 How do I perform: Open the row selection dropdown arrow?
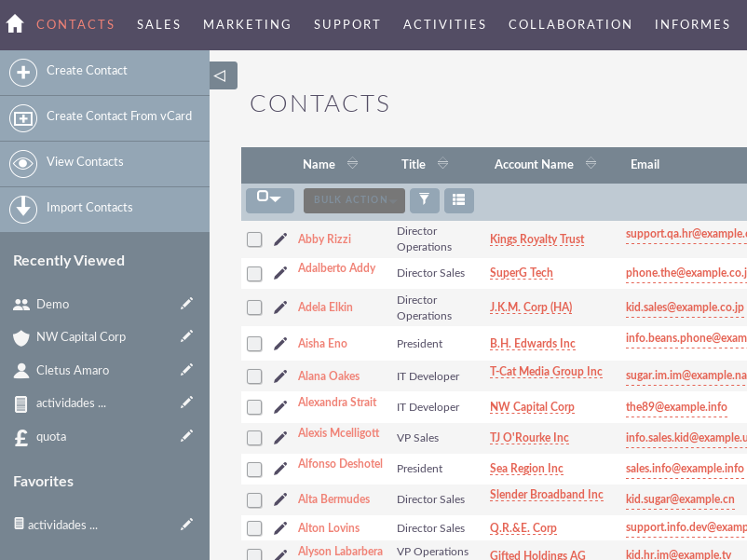tap(275, 199)
